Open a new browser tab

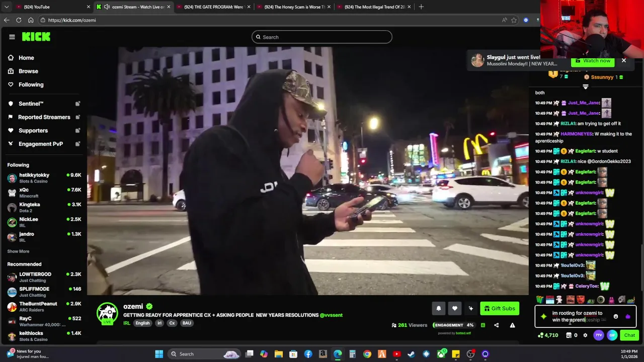tap(421, 7)
